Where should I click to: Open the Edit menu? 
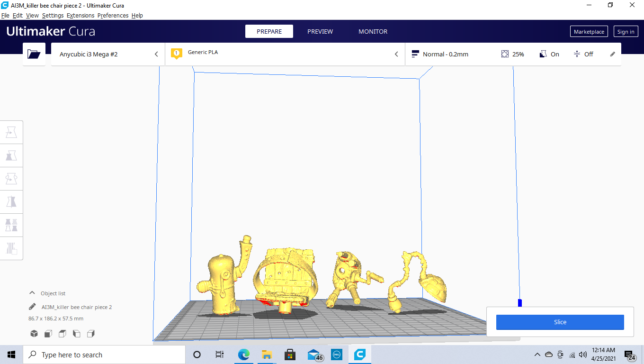tap(18, 15)
